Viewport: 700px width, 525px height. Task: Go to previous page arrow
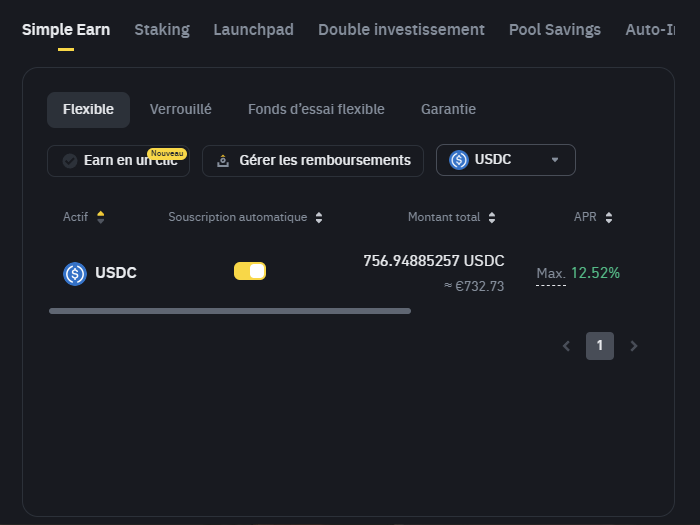(x=567, y=346)
